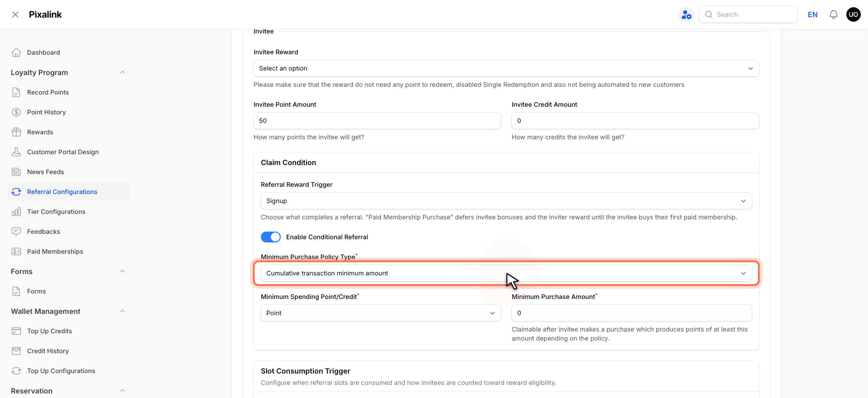Click the Record Points document icon
868x398 pixels.
coord(16,92)
